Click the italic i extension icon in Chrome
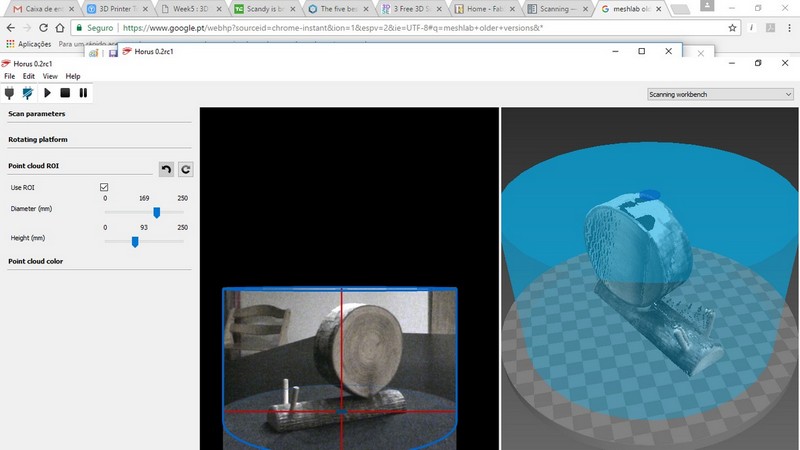 click(751, 28)
